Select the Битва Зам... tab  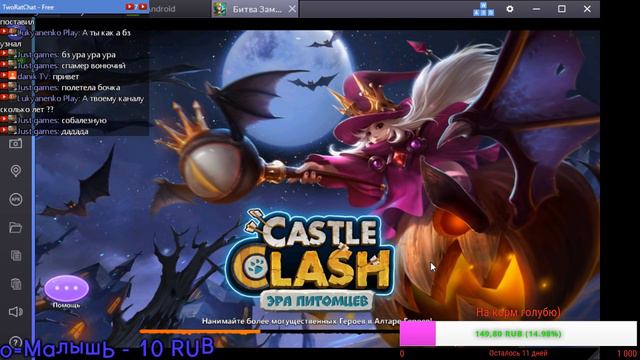coord(256,9)
